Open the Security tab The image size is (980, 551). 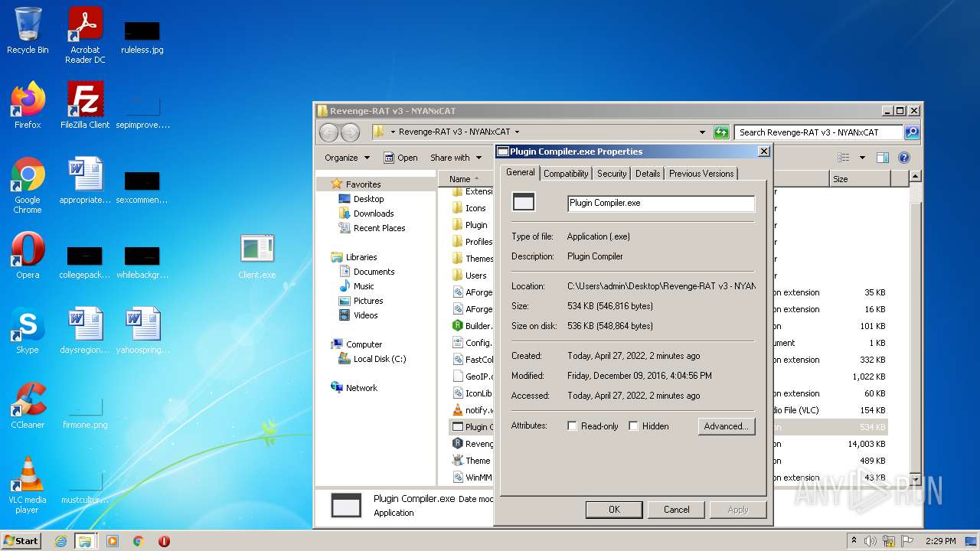click(612, 174)
